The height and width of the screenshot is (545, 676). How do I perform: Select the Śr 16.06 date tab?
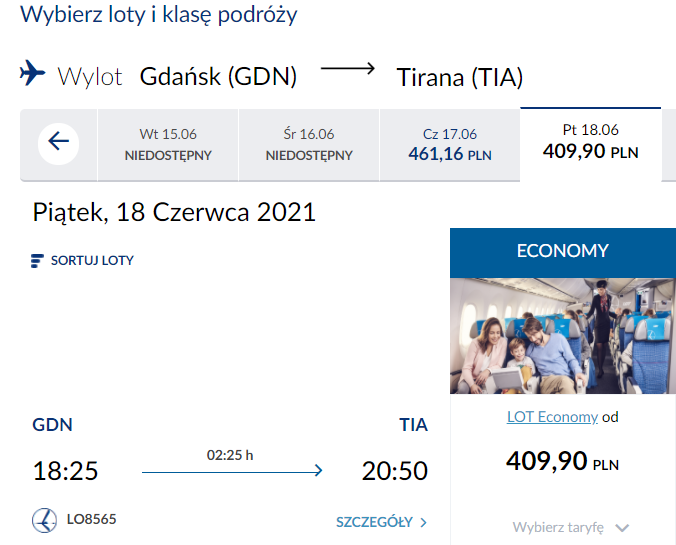(309, 145)
